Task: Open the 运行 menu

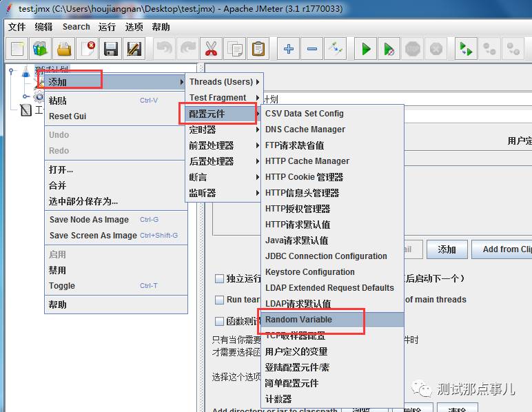Action: pos(108,27)
